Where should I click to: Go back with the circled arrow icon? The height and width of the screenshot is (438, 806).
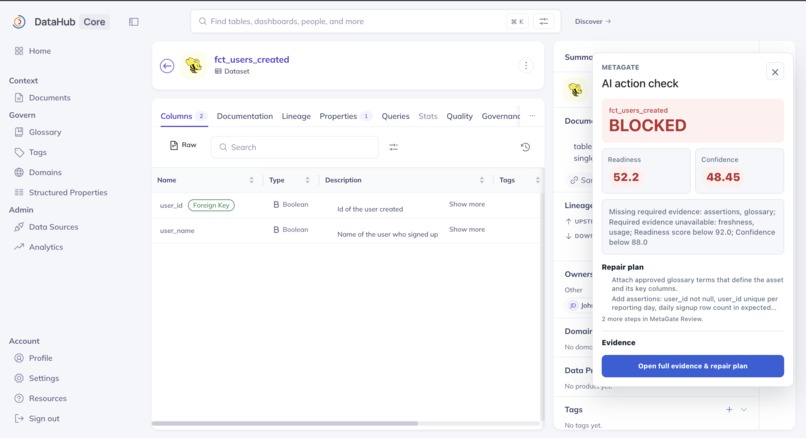tap(167, 66)
